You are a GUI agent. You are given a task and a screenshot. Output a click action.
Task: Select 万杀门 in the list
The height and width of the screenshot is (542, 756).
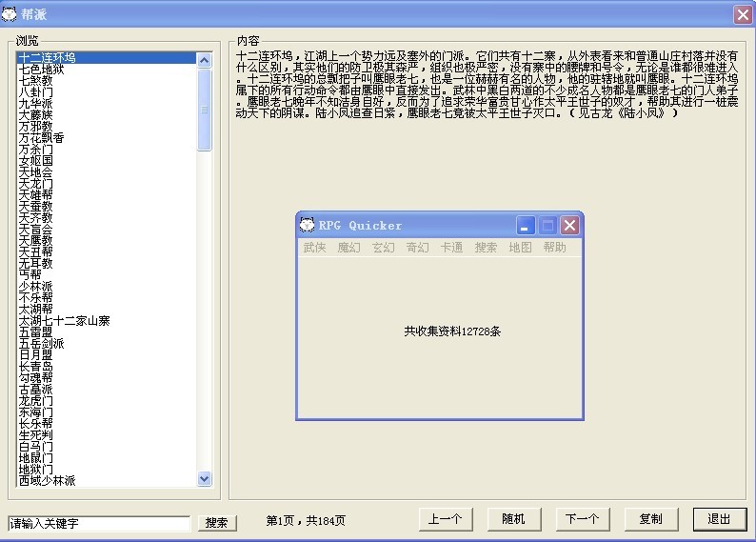[x=107, y=150]
